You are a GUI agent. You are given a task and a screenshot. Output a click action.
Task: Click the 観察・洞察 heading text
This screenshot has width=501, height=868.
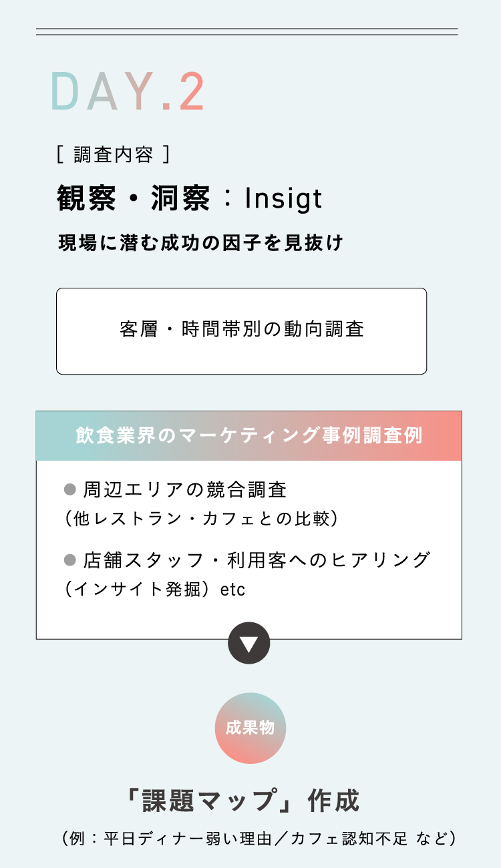tap(134, 198)
